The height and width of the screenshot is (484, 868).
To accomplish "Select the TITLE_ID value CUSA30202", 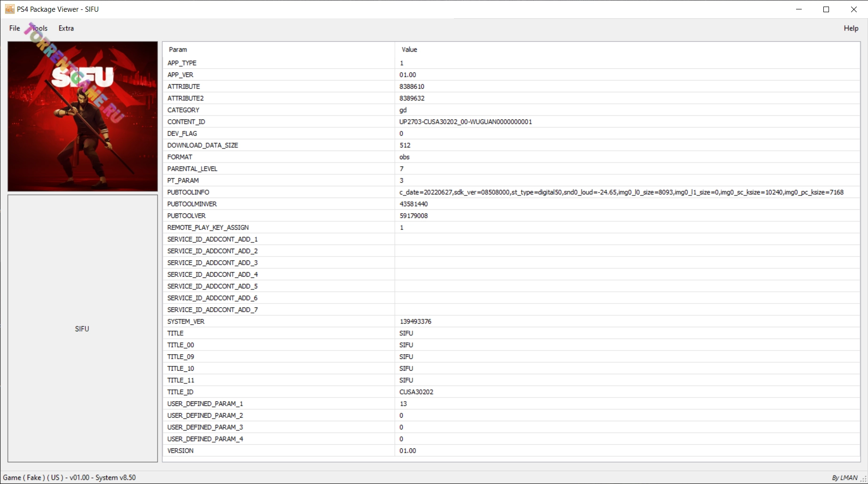I will pos(416,392).
